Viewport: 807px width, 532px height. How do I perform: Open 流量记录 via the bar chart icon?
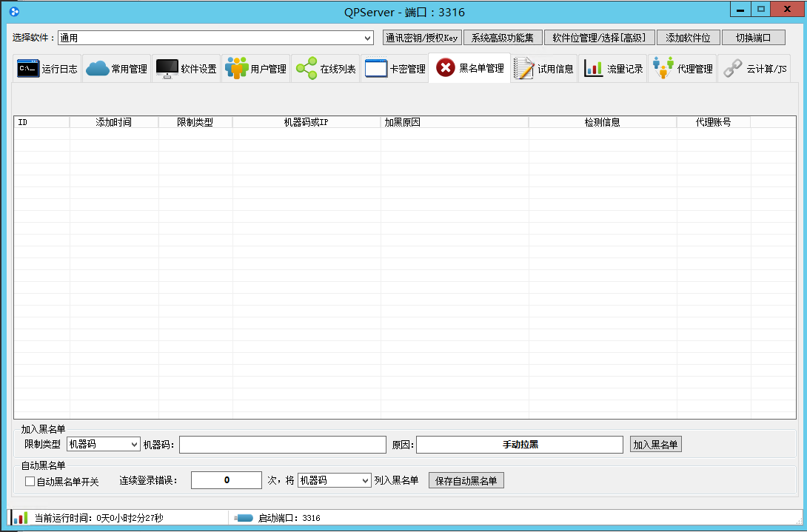click(593, 69)
